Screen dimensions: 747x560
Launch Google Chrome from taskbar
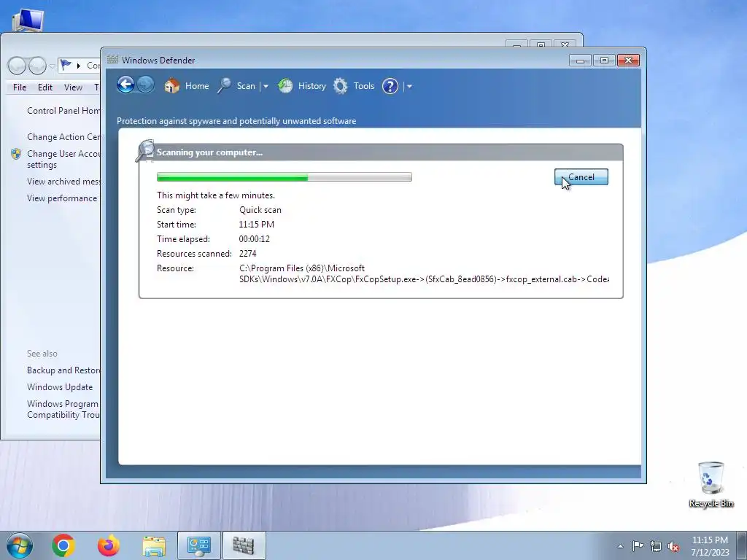(63, 545)
